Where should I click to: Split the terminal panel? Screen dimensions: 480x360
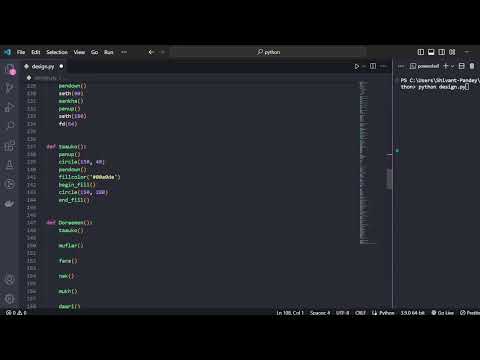click(x=462, y=66)
